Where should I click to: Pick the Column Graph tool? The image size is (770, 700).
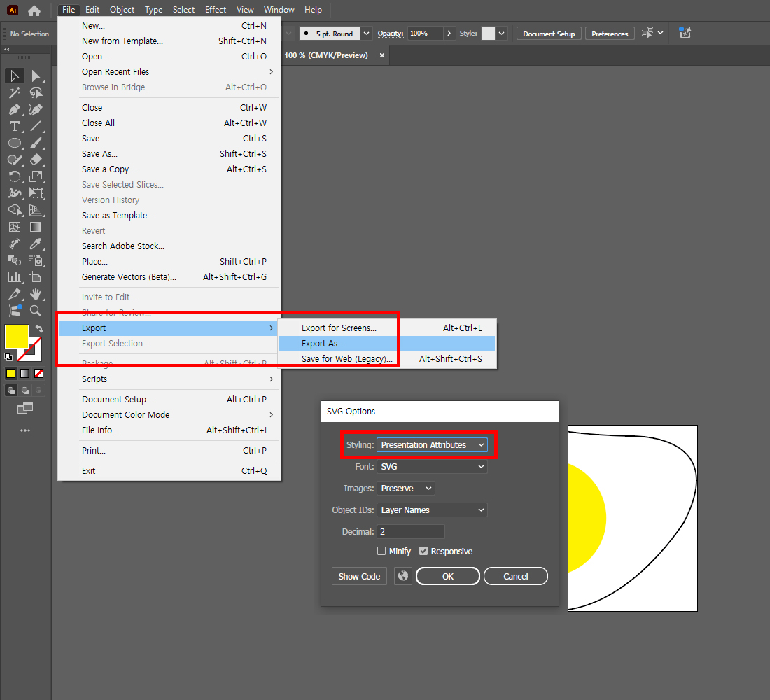click(x=15, y=277)
